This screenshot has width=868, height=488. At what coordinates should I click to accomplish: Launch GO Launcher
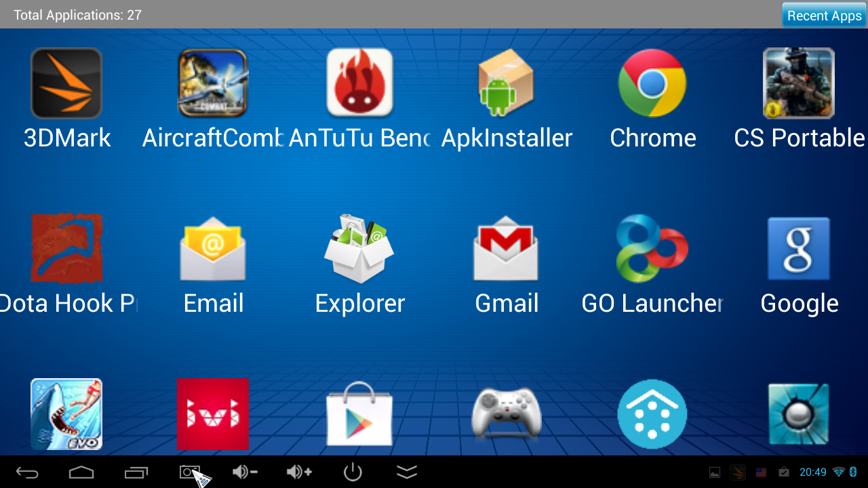click(x=652, y=248)
